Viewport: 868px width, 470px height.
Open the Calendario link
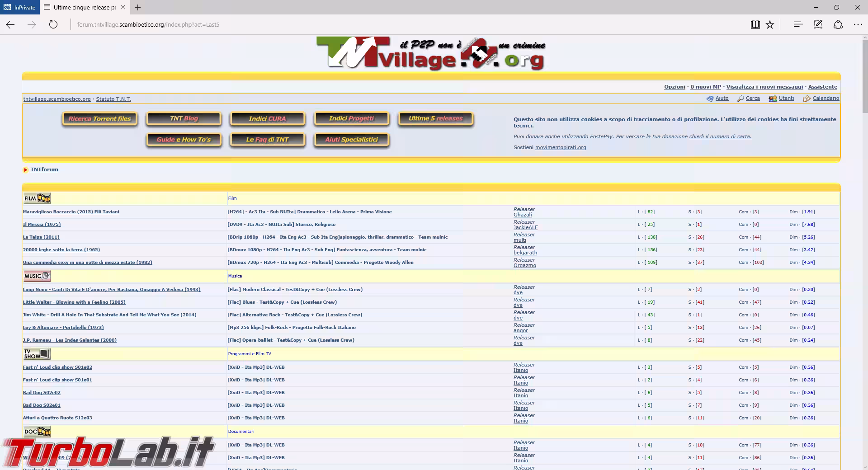826,99
